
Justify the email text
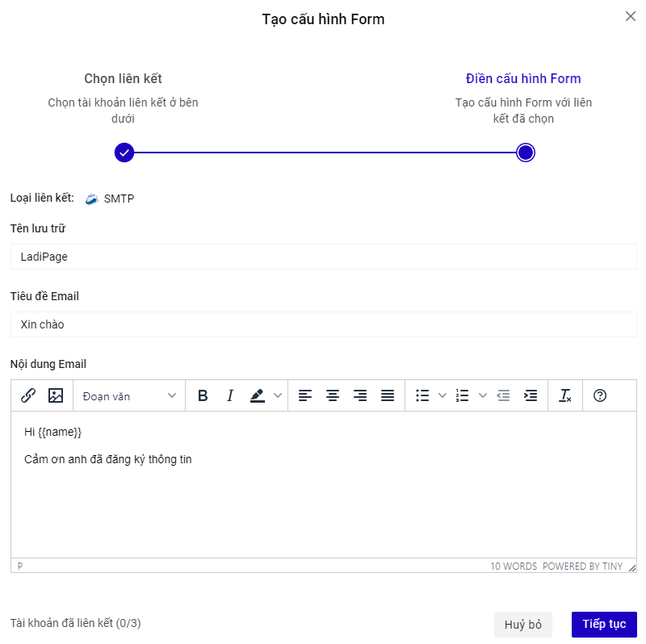388,395
